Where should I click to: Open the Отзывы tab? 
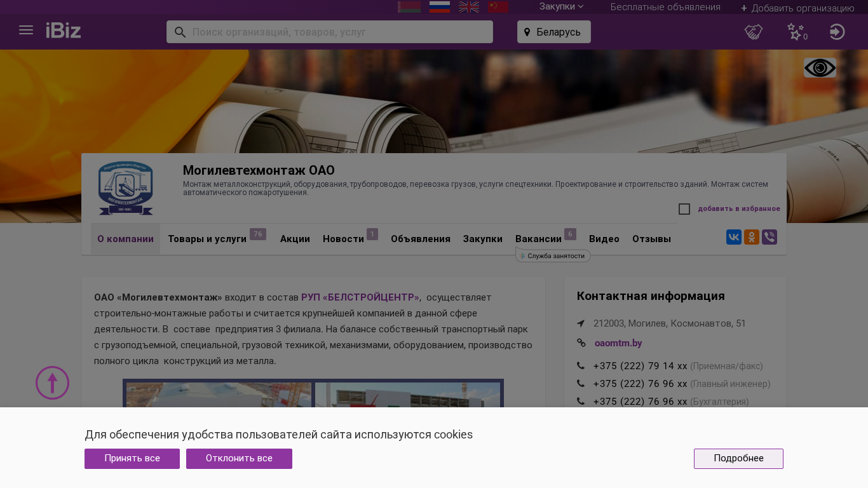(651, 239)
